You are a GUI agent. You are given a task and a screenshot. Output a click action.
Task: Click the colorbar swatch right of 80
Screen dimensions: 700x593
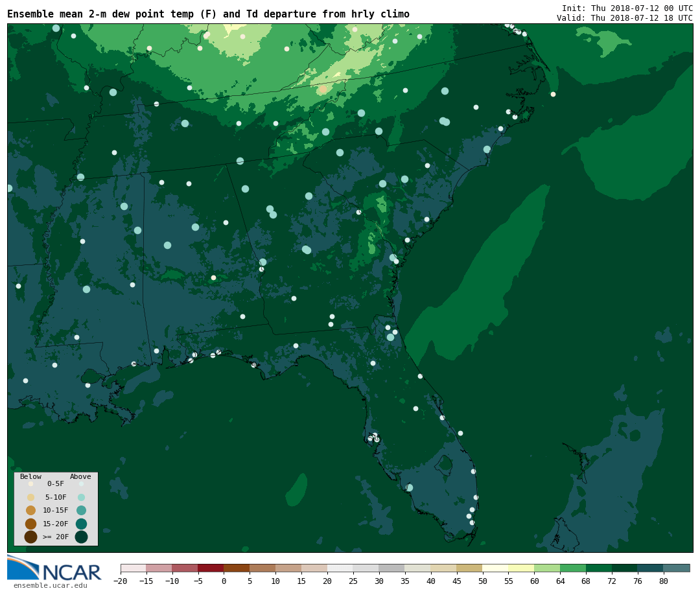677,568
